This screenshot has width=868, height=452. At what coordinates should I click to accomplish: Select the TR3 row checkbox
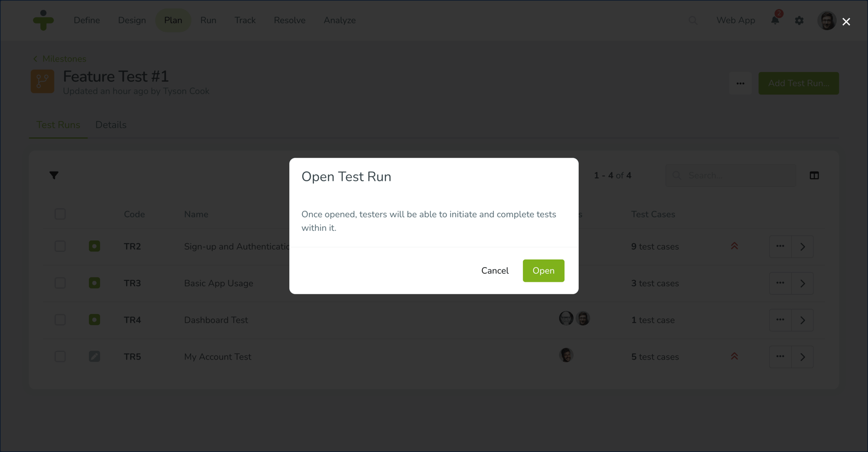coord(60,283)
